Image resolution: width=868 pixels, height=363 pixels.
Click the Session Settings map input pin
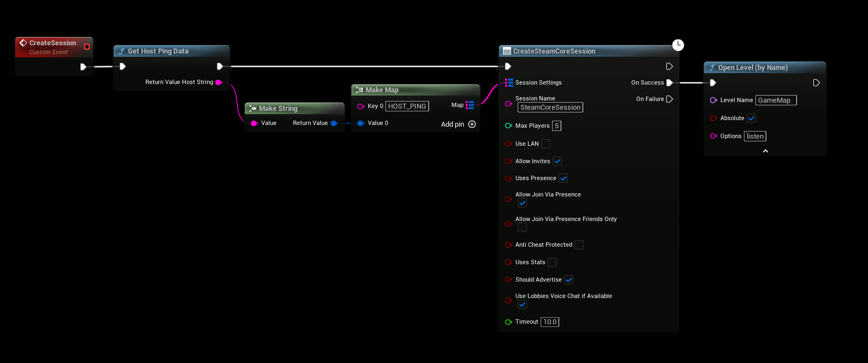(x=509, y=83)
